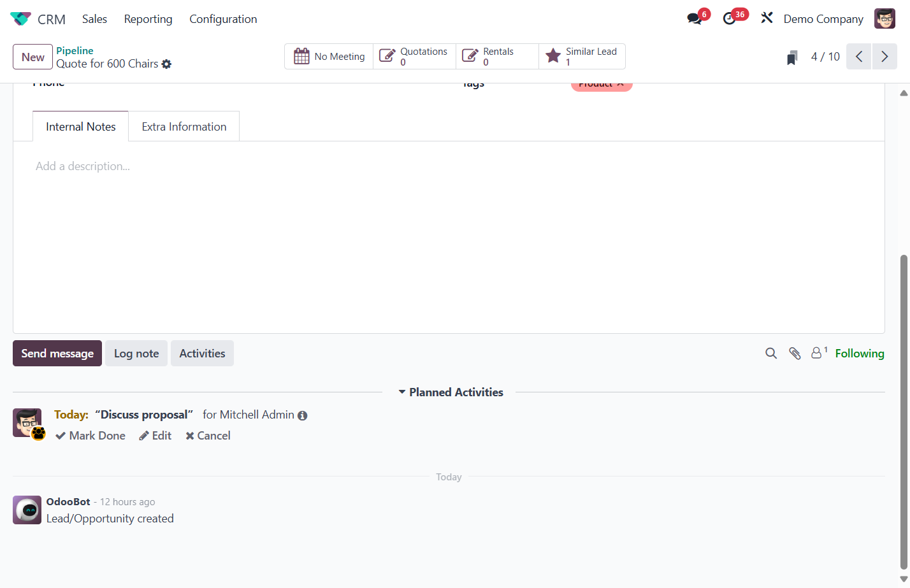Open the Reporting menu
910x588 pixels.
tap(148, 19)
